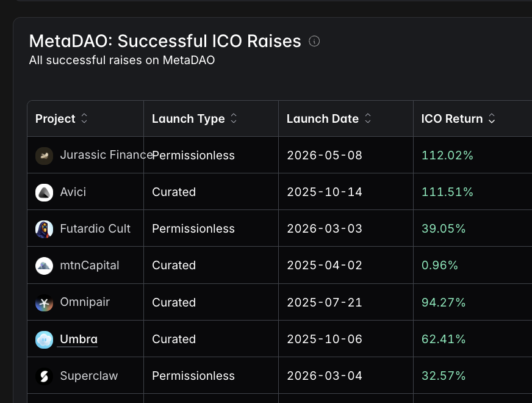Click the mtnCapital mountain logo
The height and width of the screenshot is (403, 532).
coord(44,266)
